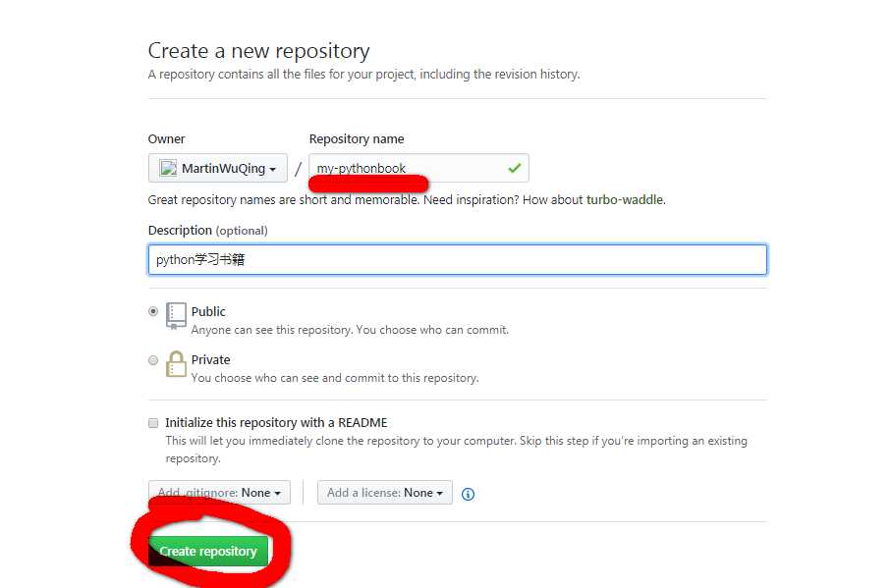Open the Add a license dropdown
This screenshot has height=588, width=891.
pos(385,493)
